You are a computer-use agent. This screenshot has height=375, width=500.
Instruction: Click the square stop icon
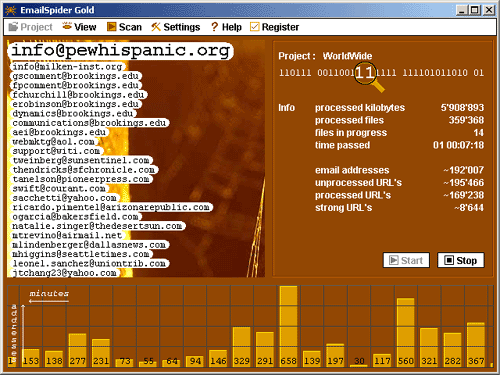point(449,260)
